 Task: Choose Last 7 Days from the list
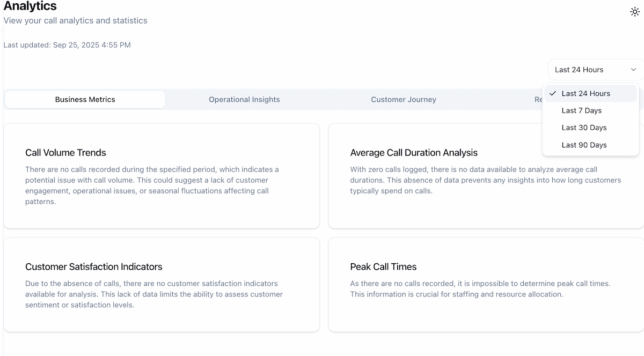[581, 110]
